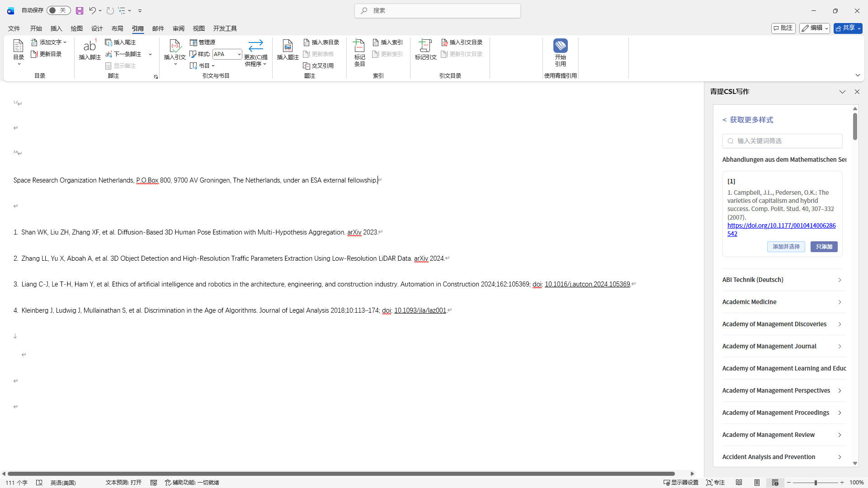Viewport: 868px width, 488px height.
Task: Click the 'Add and Select' style button
Action: [786, 247]
